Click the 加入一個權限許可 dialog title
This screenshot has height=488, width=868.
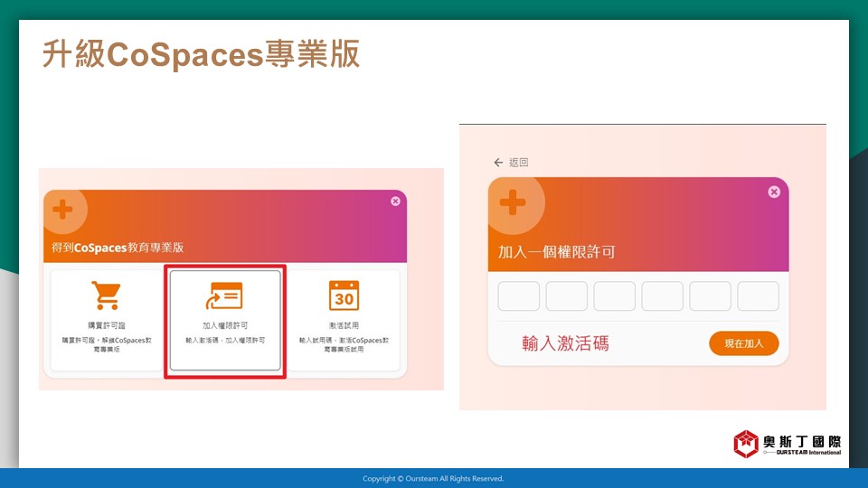click(x=556, y=252)
